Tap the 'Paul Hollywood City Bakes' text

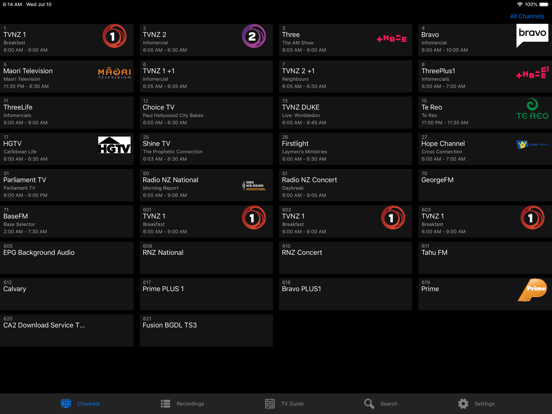(x=173, y=115)
